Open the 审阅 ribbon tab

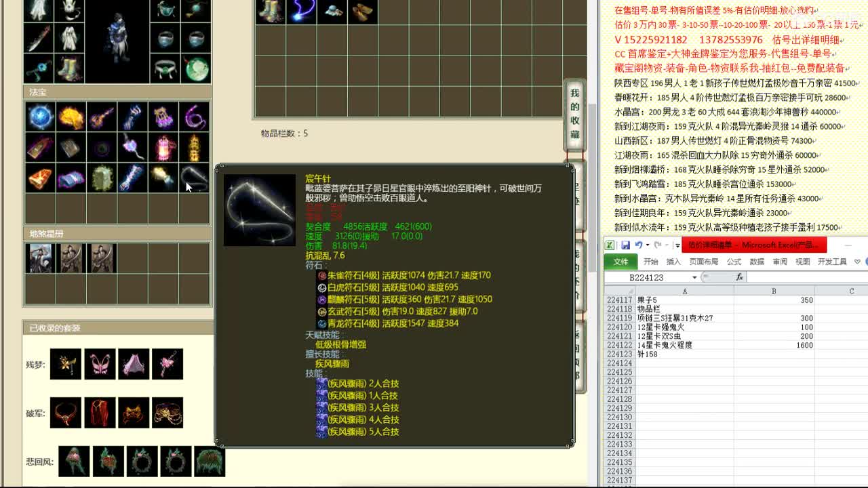coord(780,262)
